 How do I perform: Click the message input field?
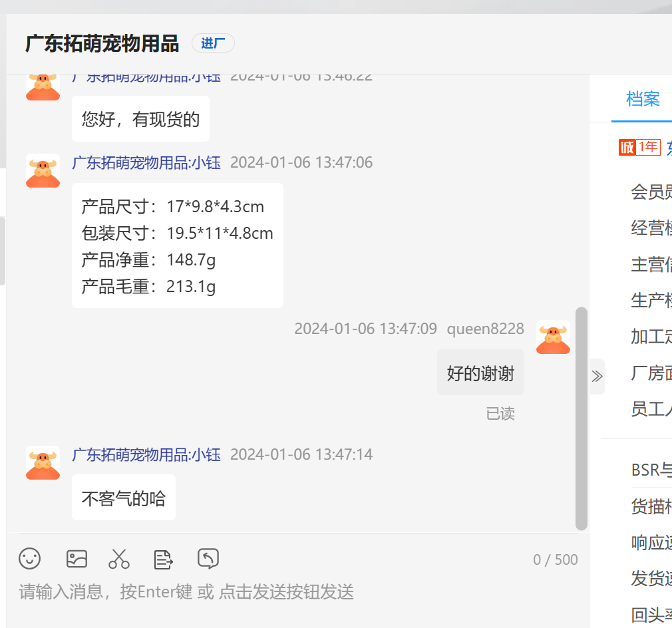tap(293, 592)
